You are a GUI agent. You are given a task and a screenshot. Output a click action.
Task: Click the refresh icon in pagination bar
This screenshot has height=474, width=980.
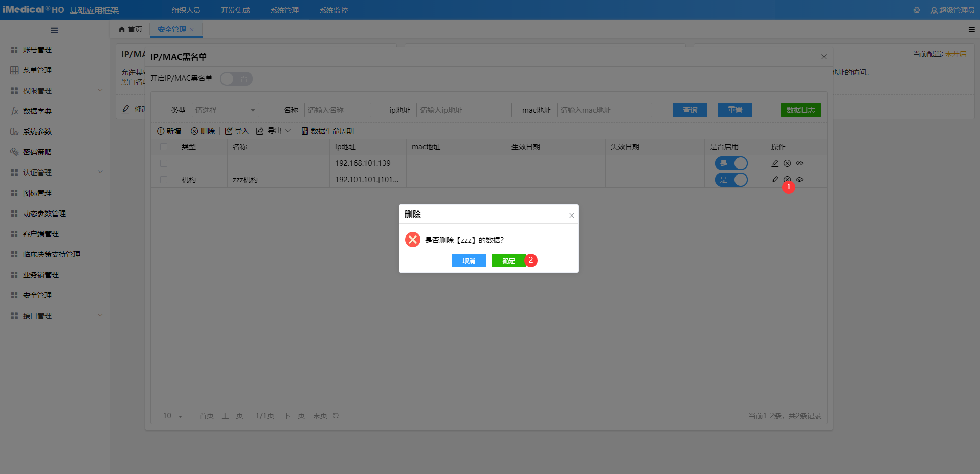coord(336,416)
